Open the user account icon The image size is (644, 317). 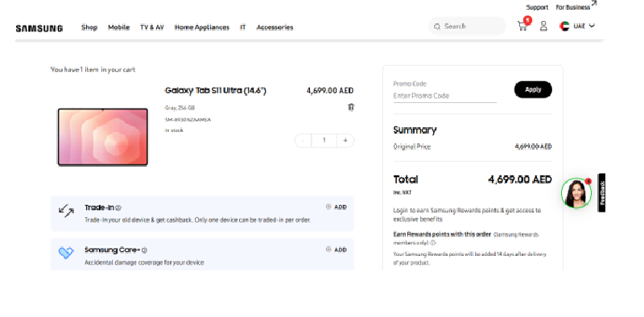[543, 27]
